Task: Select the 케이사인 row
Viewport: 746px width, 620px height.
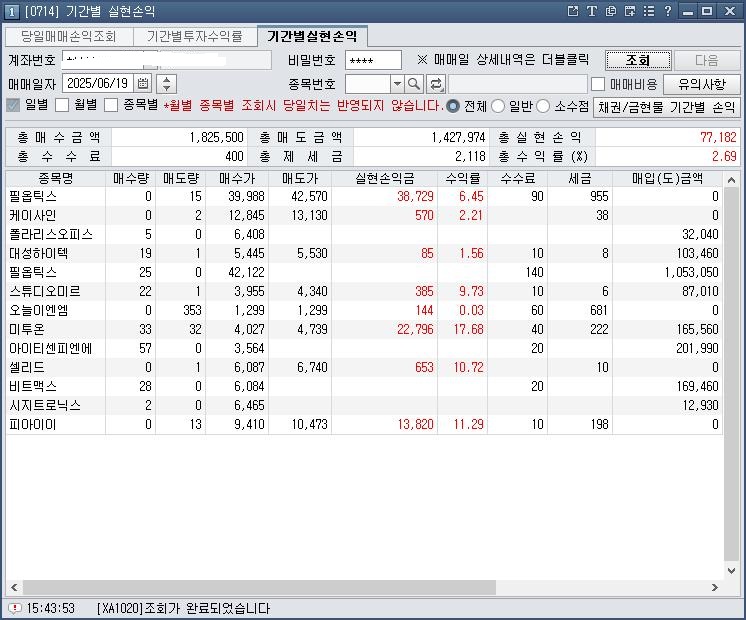Action: coord(364,215)
